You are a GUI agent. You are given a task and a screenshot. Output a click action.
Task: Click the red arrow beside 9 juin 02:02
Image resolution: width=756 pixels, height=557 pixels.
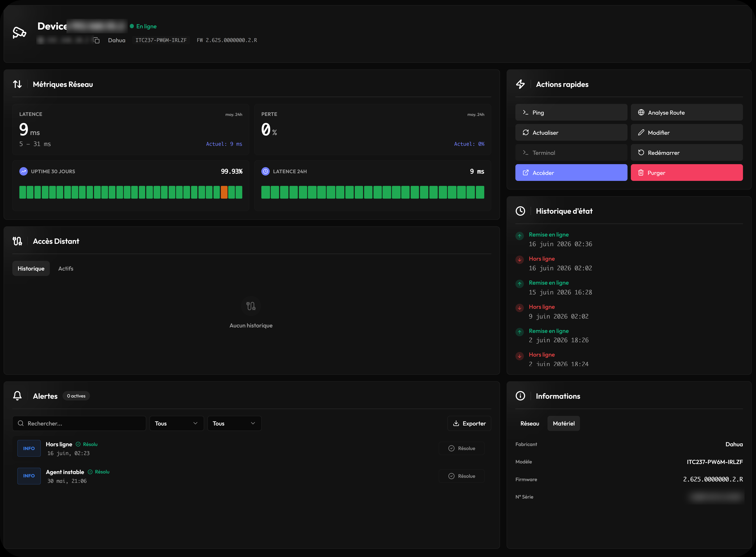(x=520, y=308)
